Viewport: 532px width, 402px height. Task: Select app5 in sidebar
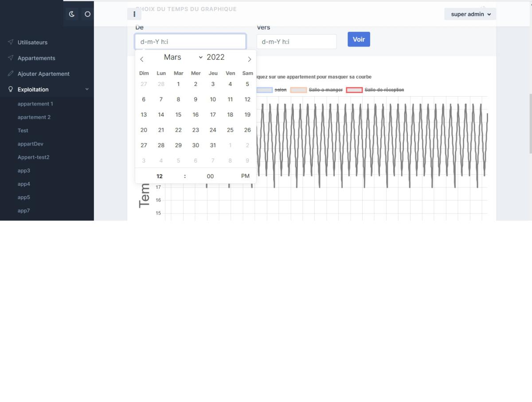24,197
